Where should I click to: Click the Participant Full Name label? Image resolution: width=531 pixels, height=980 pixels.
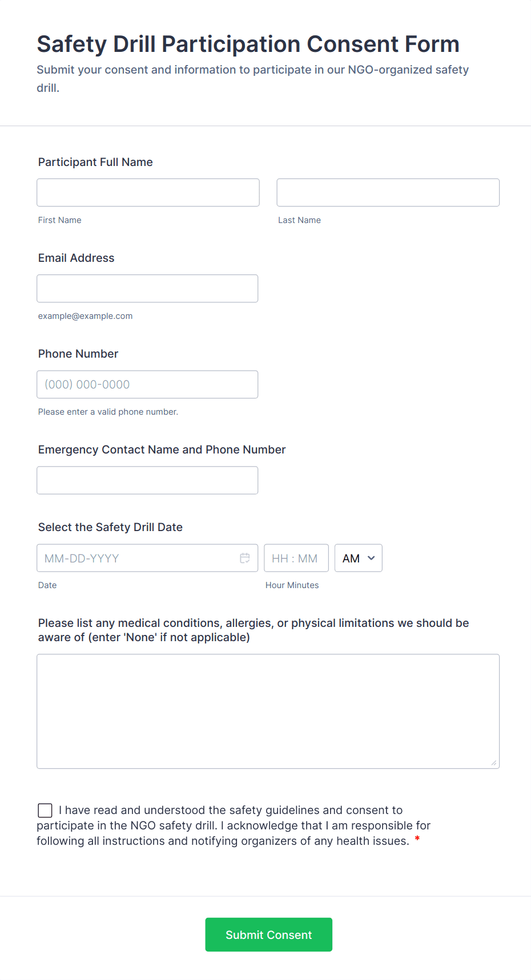click(95, 162)
